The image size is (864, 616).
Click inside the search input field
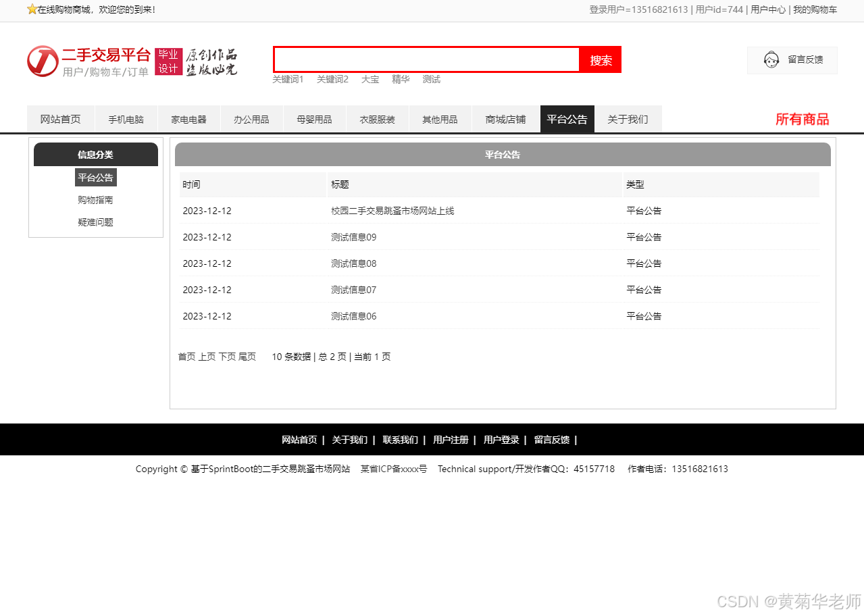pyautogui.click(x=426, y=59)
